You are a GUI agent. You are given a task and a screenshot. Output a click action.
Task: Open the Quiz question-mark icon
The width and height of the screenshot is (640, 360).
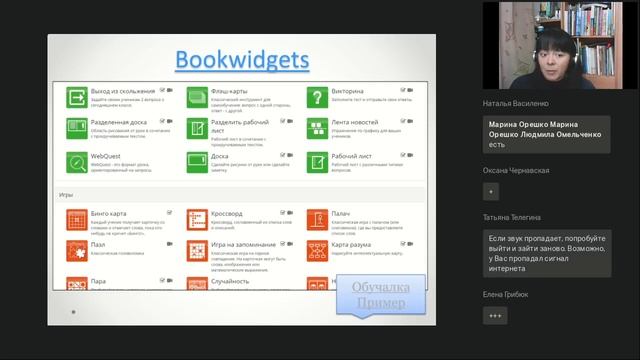tap(317, 98)
